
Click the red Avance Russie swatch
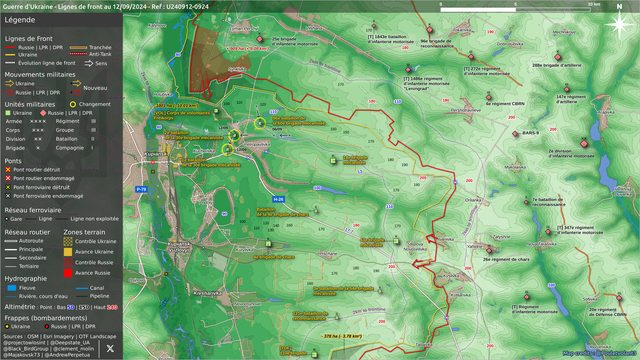point(68,273)
